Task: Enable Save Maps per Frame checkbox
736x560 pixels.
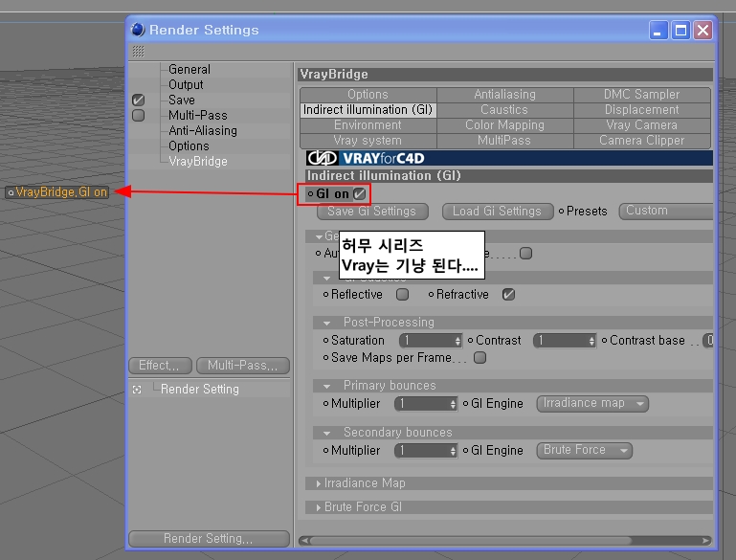Action: coord(480,358)
